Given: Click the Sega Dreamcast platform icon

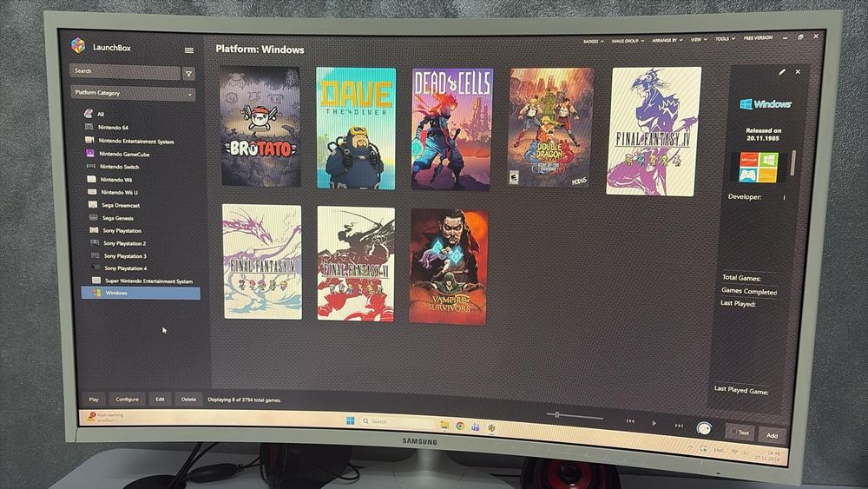Looking at the screenshot, I should (x=93, y=204).
